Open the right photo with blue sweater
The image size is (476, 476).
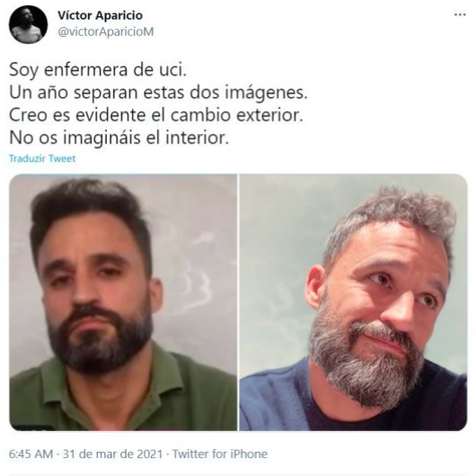[x=353, y=302]
